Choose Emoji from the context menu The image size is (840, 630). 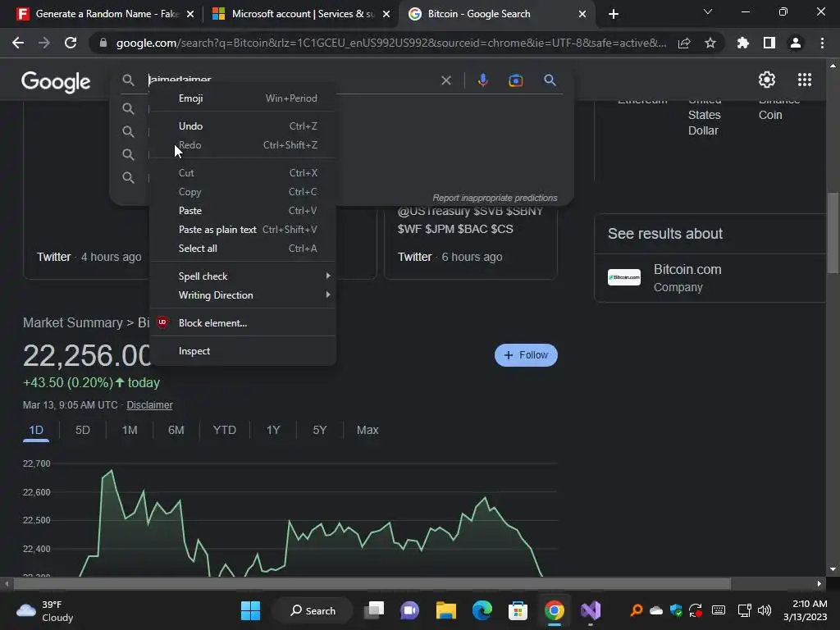pos(243,98)
